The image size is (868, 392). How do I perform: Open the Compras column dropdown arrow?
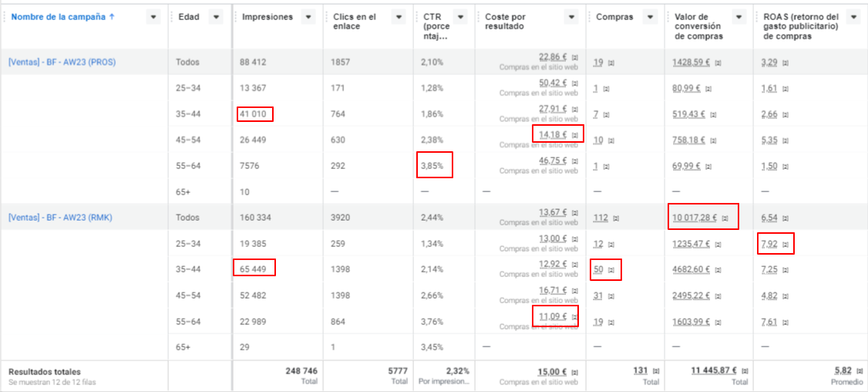tap(648, 17)
